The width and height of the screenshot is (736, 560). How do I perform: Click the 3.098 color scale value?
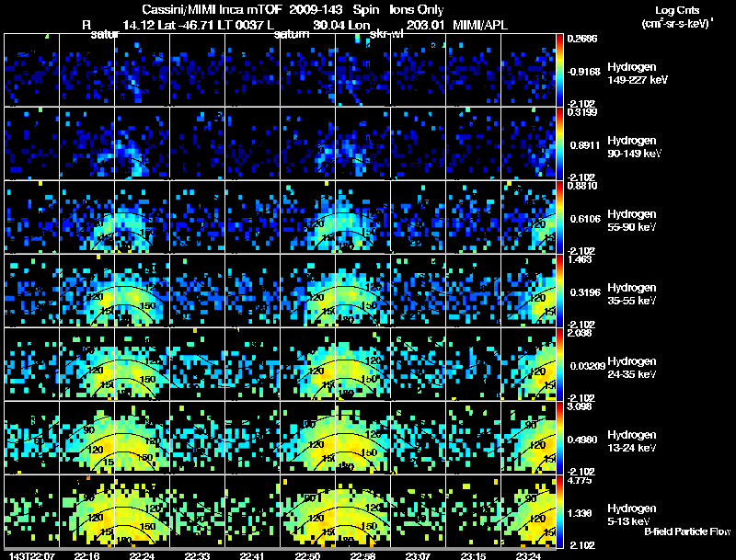tap(580, 406)
